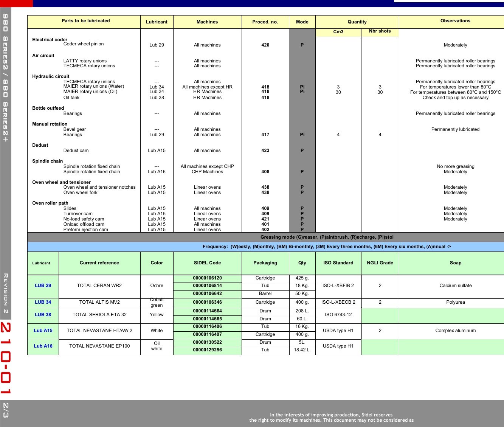Click the red 210-01 document number

pyautogui.click(x=6, y=358)
